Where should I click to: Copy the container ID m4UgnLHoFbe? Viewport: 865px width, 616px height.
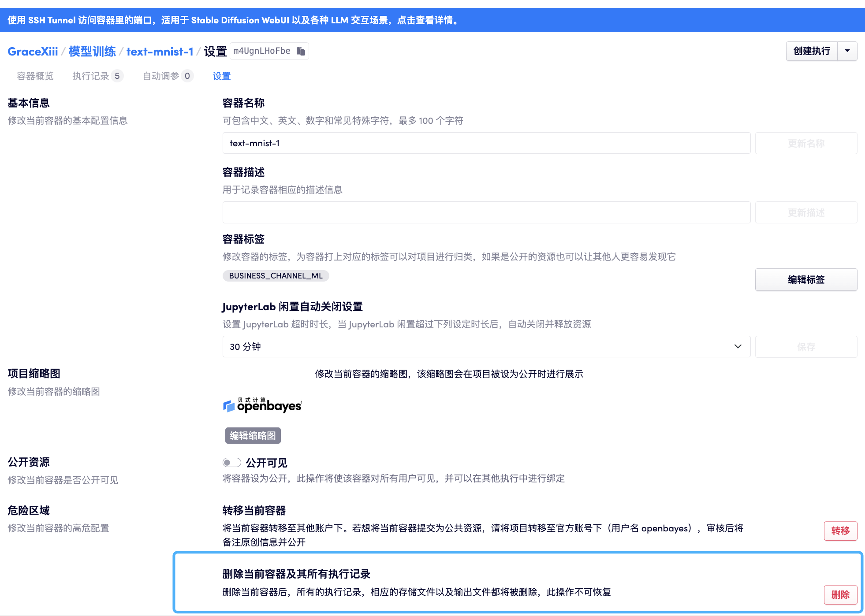(301, 51)
